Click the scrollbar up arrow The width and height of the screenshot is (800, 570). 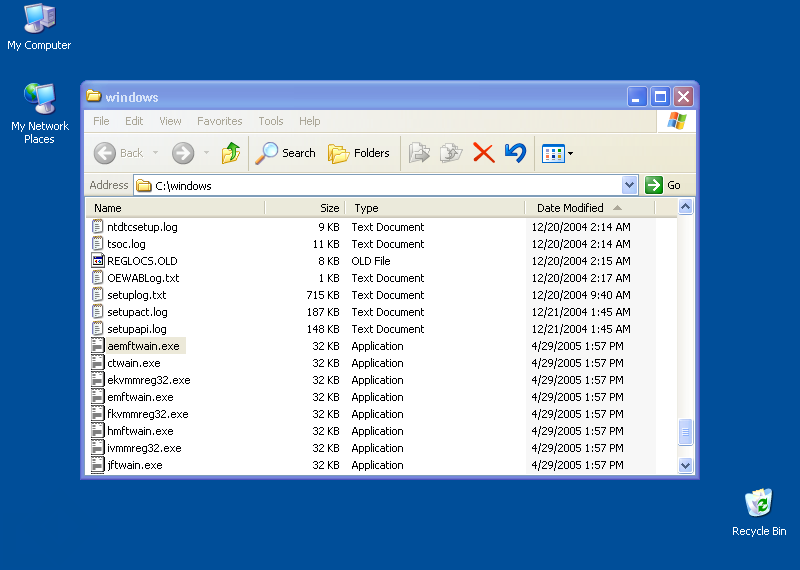(x=685, y=207)
